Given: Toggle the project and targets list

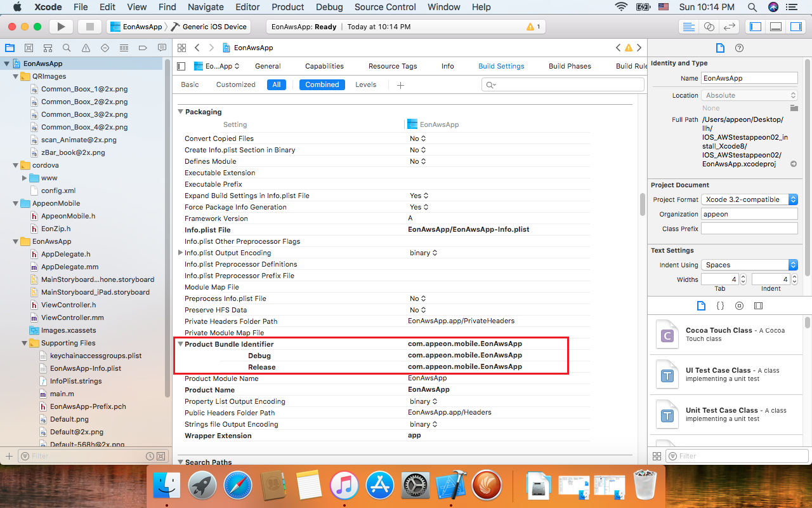Looking at the screenshot, I should pos(181,66).
